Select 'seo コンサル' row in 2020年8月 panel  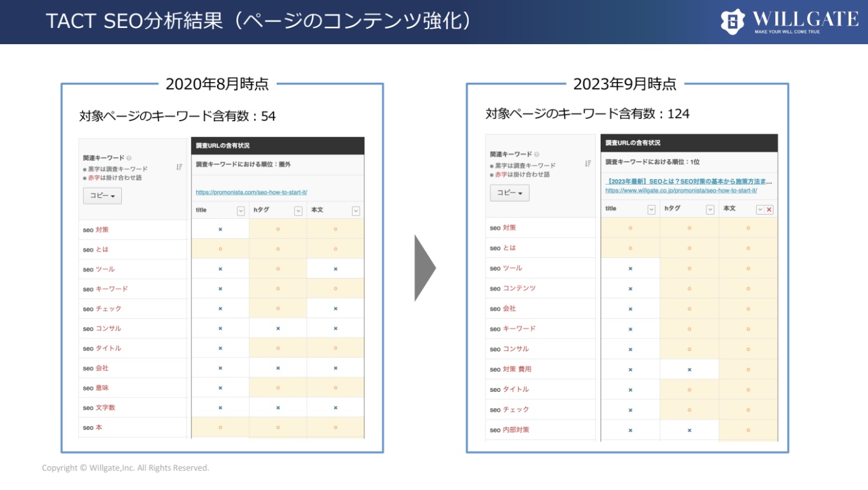(x=133, y=328)
